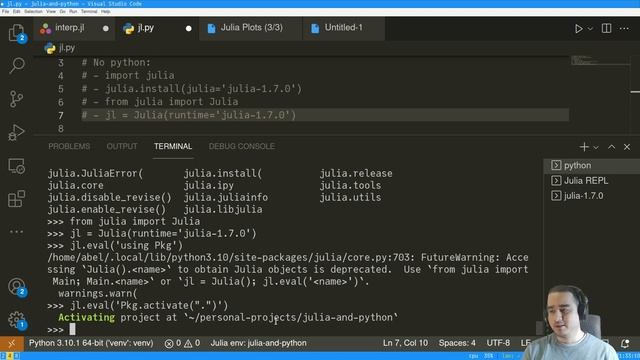
Task: Open the Source Control view
Action: [16, 99]
